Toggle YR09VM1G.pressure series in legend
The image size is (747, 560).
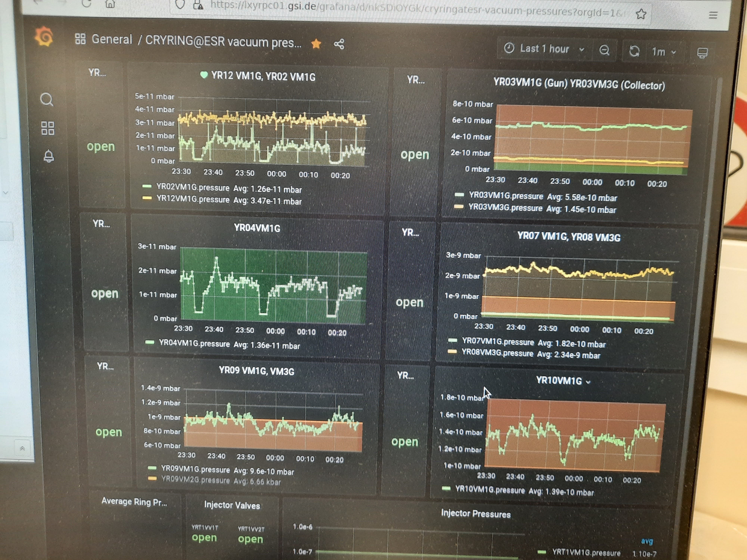point(195,469)
